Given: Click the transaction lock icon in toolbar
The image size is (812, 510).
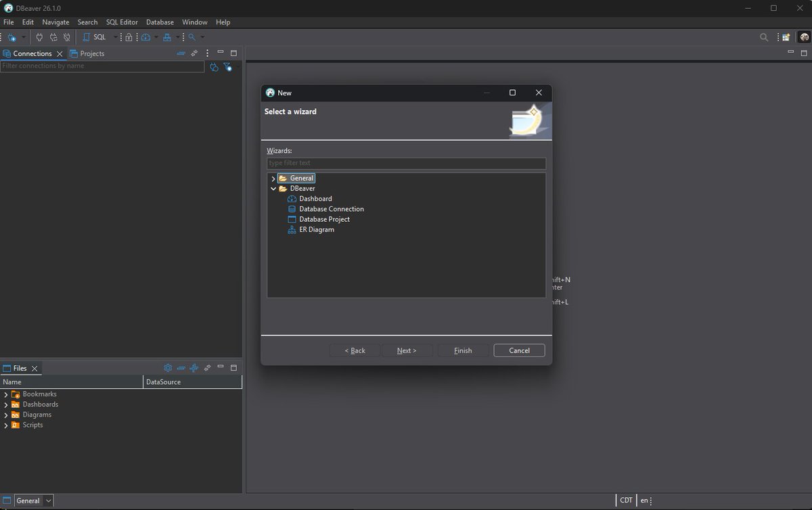Looking at the screenshot, I should coord(129,37).
